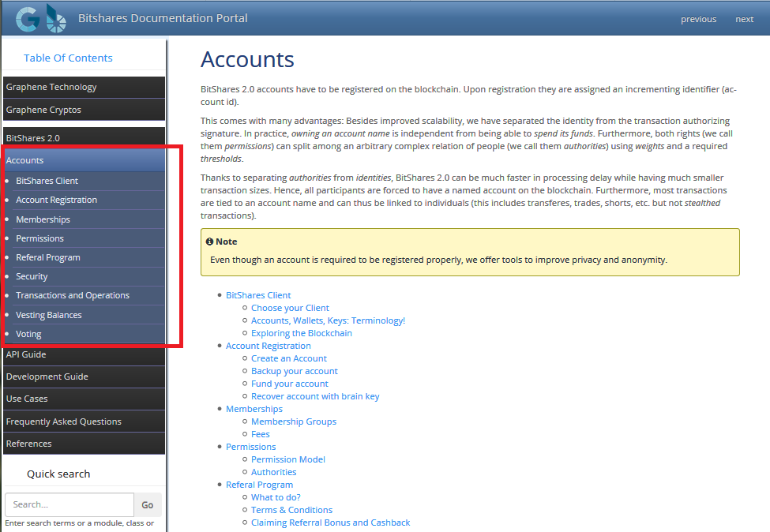Open Use Cases in sidebar
The height and width of the screenshot is (532, 770).
84,399
